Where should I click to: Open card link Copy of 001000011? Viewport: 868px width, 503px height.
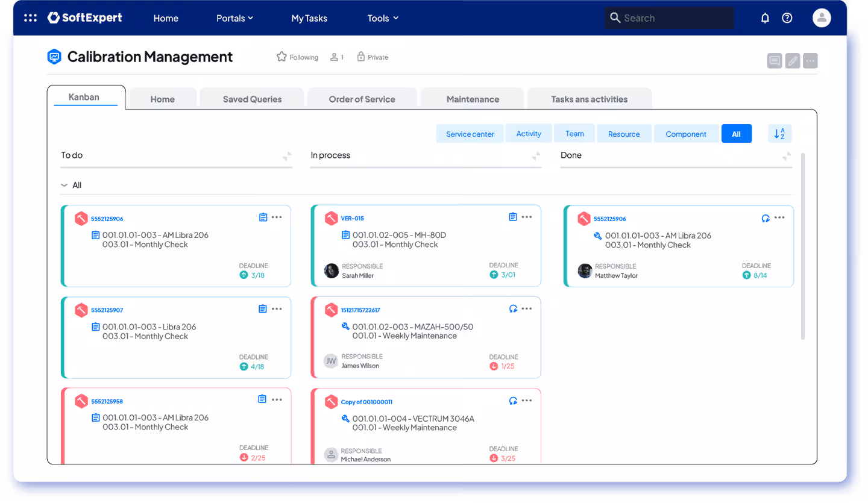click(x=366, y=402)
